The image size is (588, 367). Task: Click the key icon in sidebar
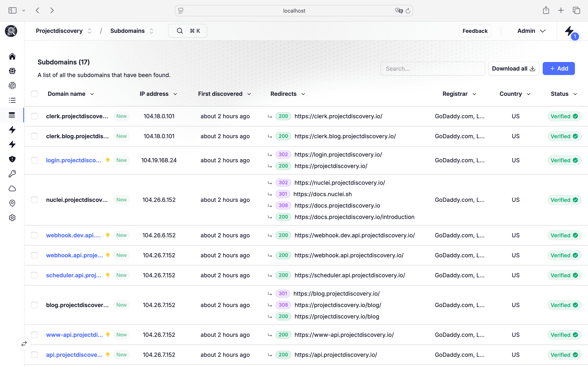12,174
